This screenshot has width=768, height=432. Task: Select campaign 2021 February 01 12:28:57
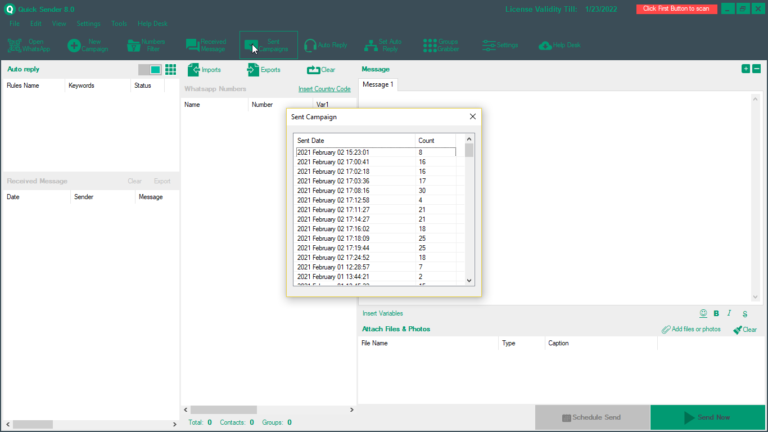tap(376, 267)
